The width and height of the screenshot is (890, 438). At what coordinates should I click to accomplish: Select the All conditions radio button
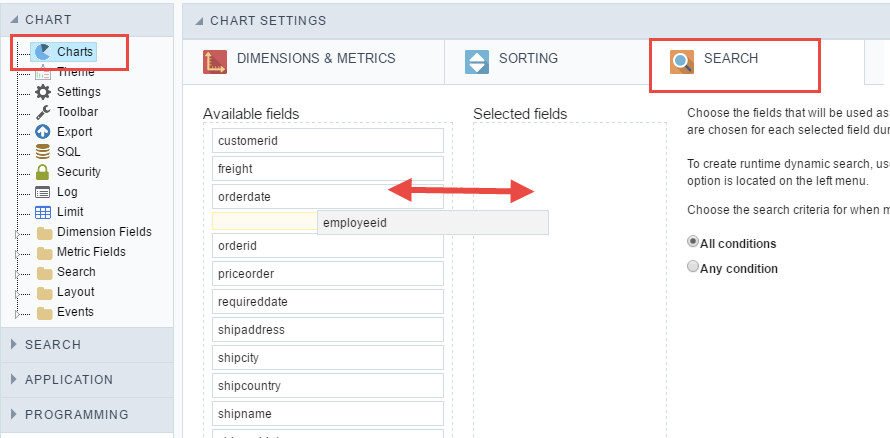pos(693,242)
